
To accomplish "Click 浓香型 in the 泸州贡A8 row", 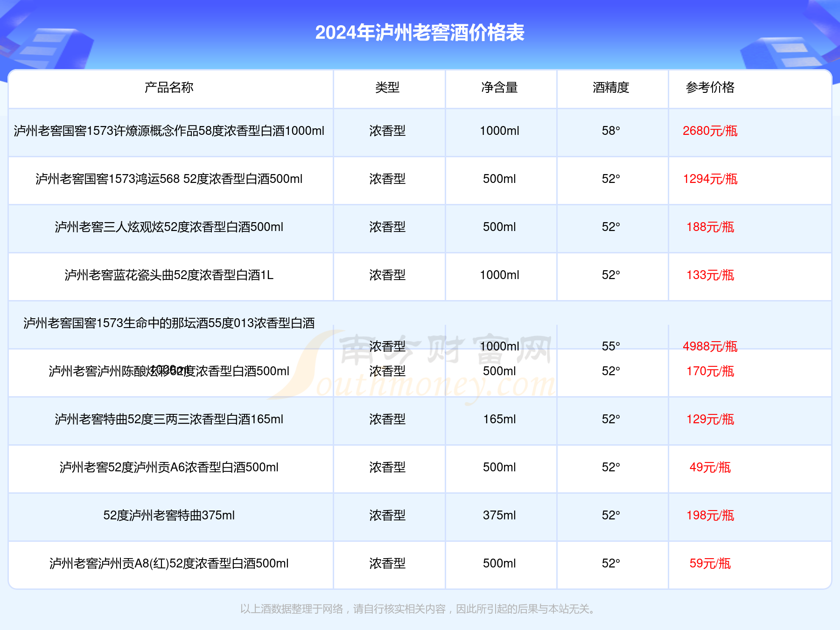I will pyautogui.click(x=387, y=563).
